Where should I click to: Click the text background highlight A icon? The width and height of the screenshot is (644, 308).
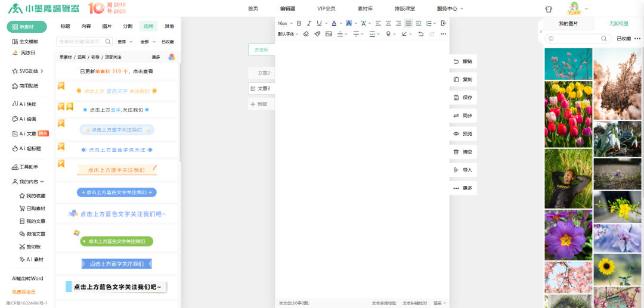click(349, 23)
